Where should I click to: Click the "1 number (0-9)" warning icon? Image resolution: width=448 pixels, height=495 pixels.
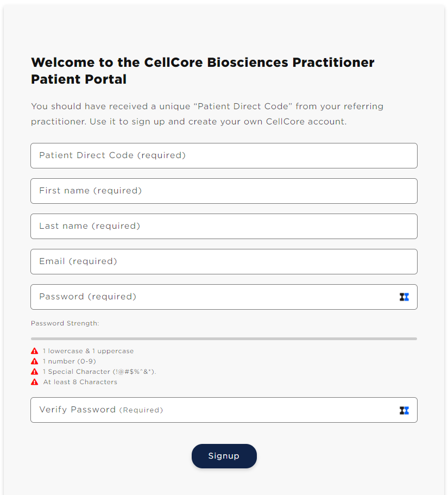pyautogui.click(x=34, y=361)
